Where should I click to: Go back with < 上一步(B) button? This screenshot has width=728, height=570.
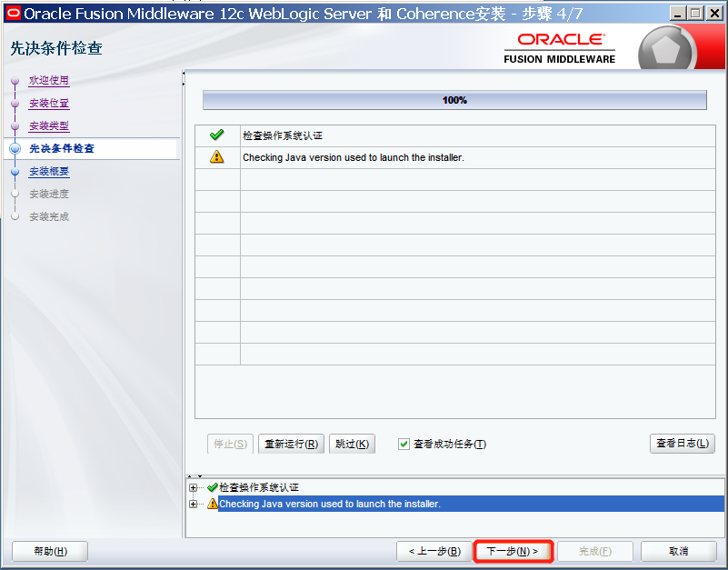434,552
